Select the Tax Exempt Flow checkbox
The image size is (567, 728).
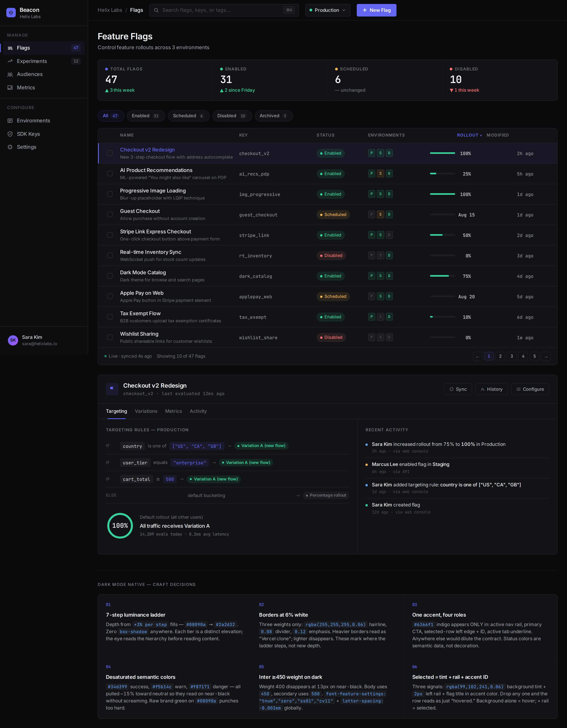(110, 317)
